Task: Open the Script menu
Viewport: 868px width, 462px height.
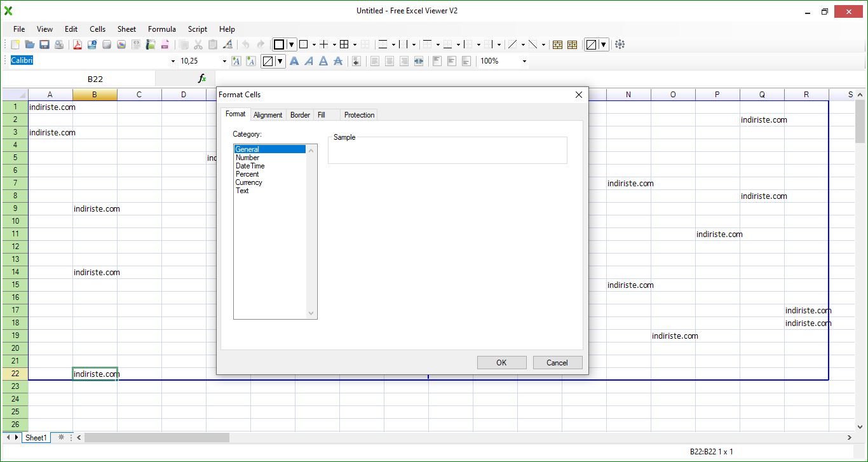Action: pyautogui.click(x=198, y=29)
